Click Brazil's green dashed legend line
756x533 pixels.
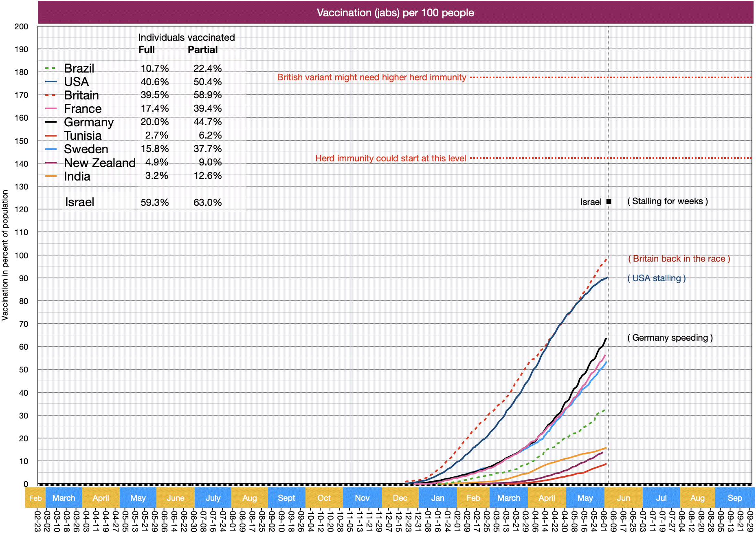51,68
